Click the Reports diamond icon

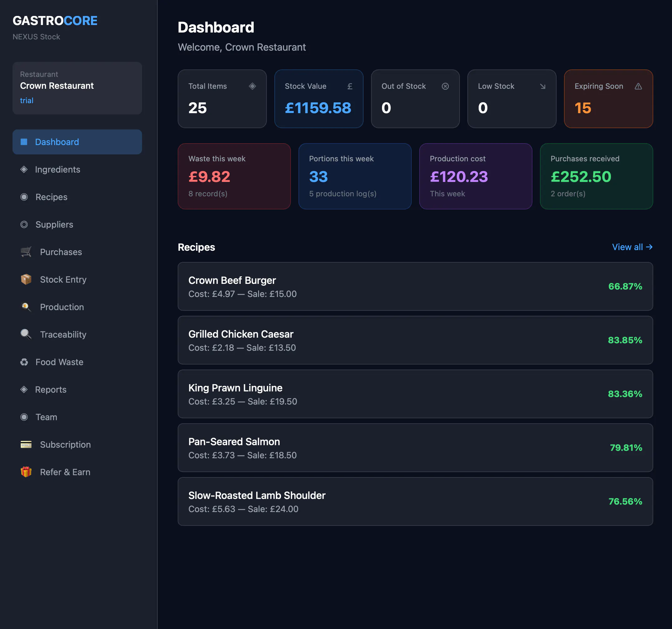(x=24, y=390)
